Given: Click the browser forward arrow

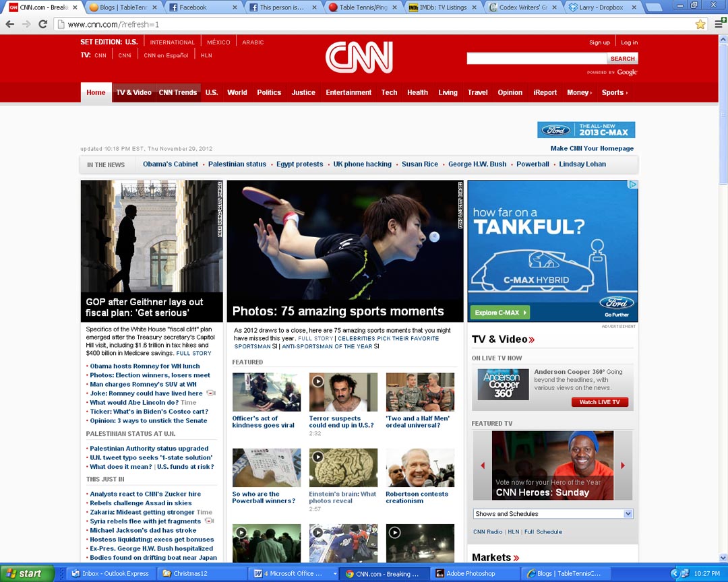Looking at the screenshot, I should [26, 24].
